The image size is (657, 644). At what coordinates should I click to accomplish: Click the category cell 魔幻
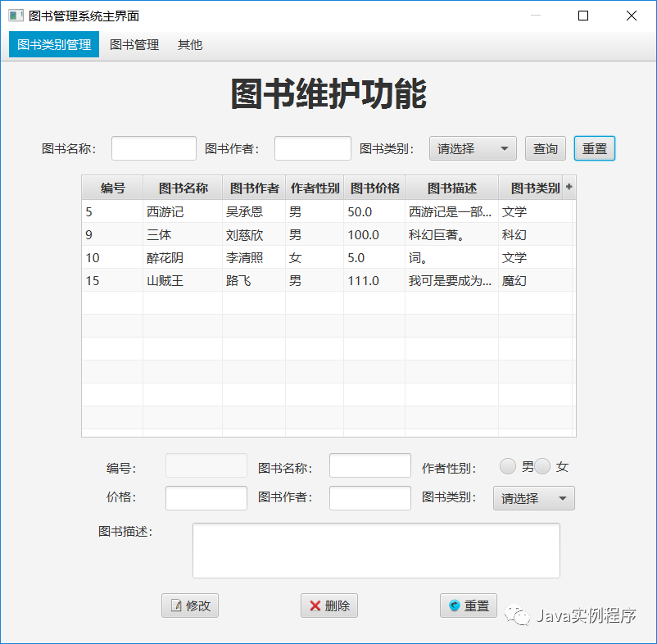536,280
